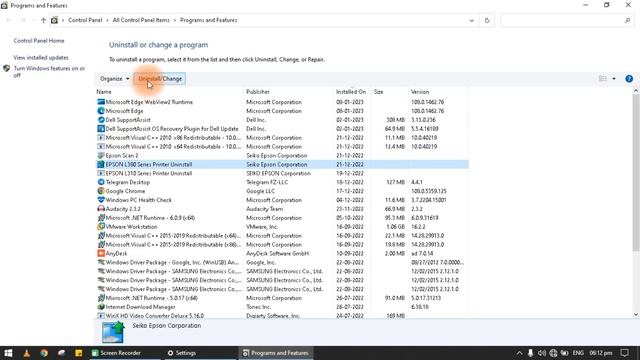Click the scrollbar down arrow
Viewport: 640px width, 360px height.
click(x=636, y=315)
